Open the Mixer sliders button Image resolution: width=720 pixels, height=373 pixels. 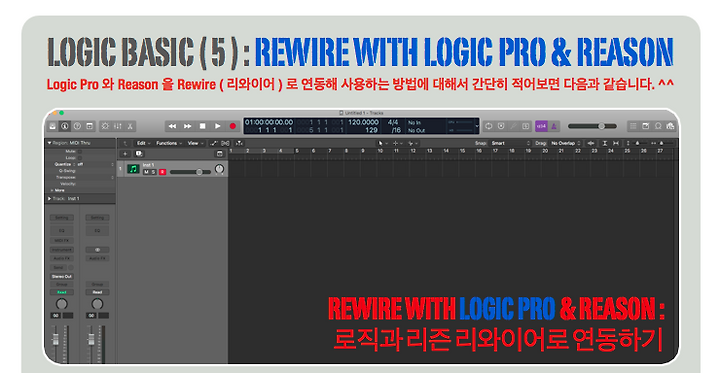pos(118,126)
